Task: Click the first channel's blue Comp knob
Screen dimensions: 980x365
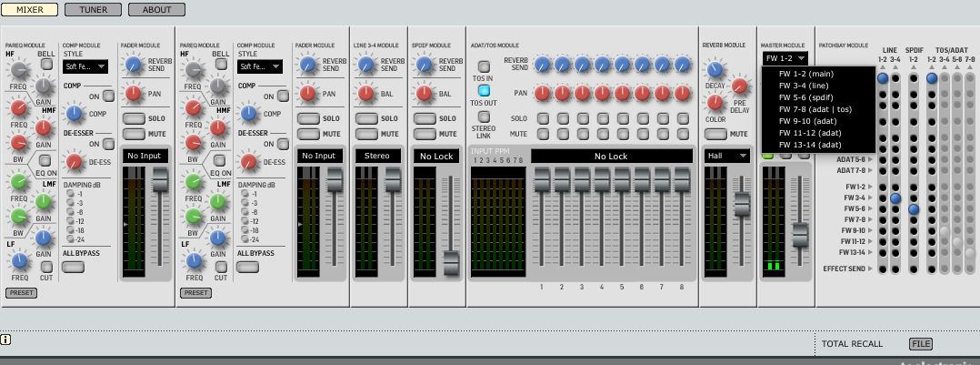Action: pyautogui.click(x=75, y=113)
